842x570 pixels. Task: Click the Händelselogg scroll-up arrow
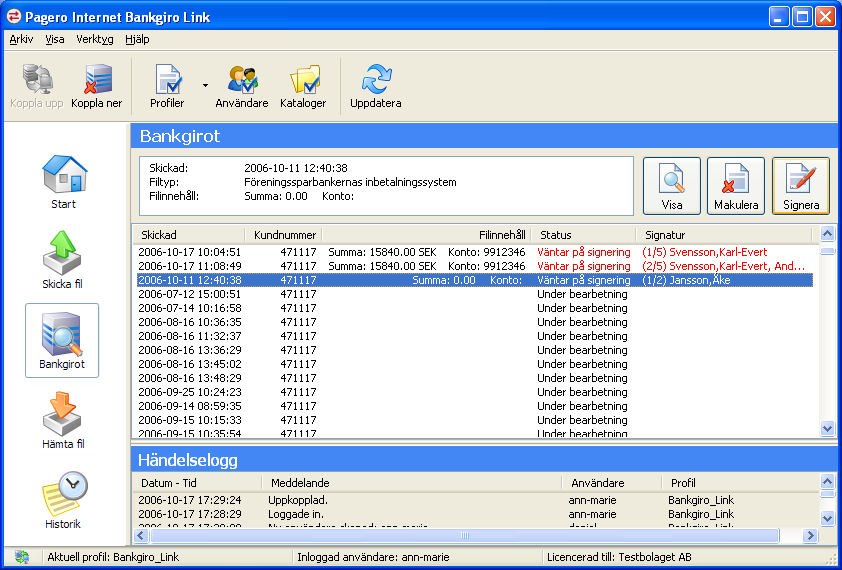828,481
